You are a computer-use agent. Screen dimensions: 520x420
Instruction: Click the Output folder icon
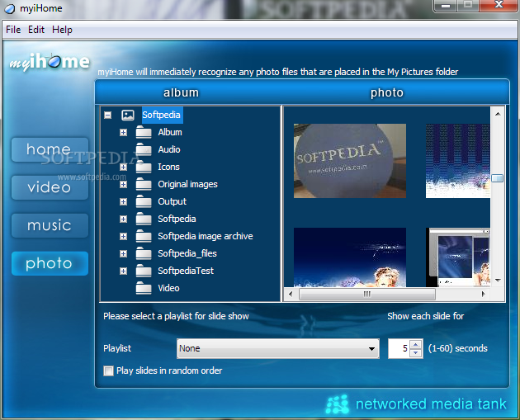(144, 201)
